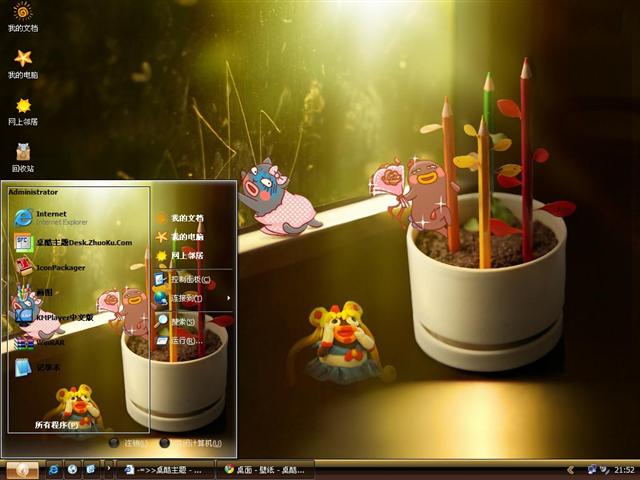Click the globe quick launch icon

click(x=73, y=470)
